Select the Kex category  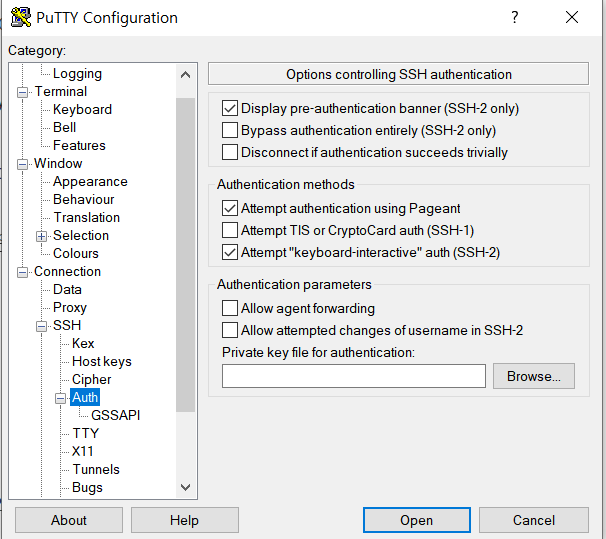pyautogui.click(x=83, y=343)
